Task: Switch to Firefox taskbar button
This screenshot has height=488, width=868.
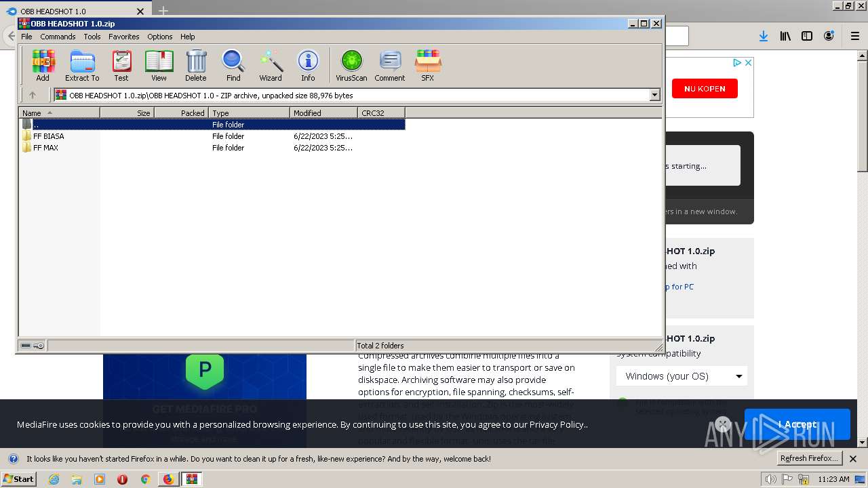Action: [168, 479]
